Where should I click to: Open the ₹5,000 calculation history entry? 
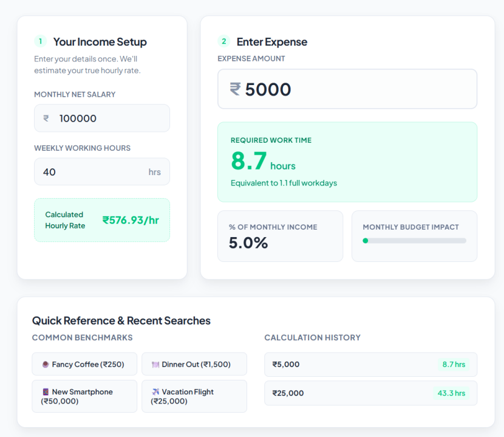coord(370,365)
